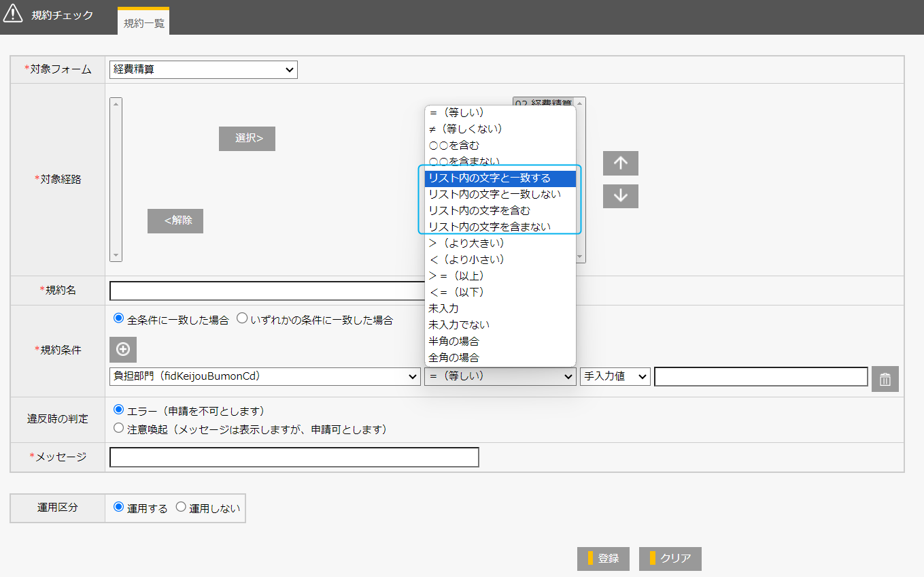This screenshot has width=924, height=577.
Task: Select リスト内の文字を含まない option
Action: pyautogui.click(x=500, y=227)
